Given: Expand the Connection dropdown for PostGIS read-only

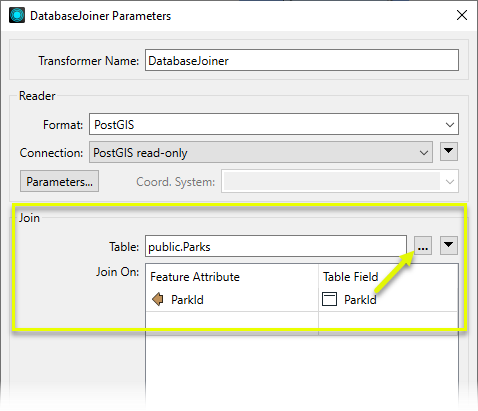Looking at the screenshot, I should pos(261,152).
